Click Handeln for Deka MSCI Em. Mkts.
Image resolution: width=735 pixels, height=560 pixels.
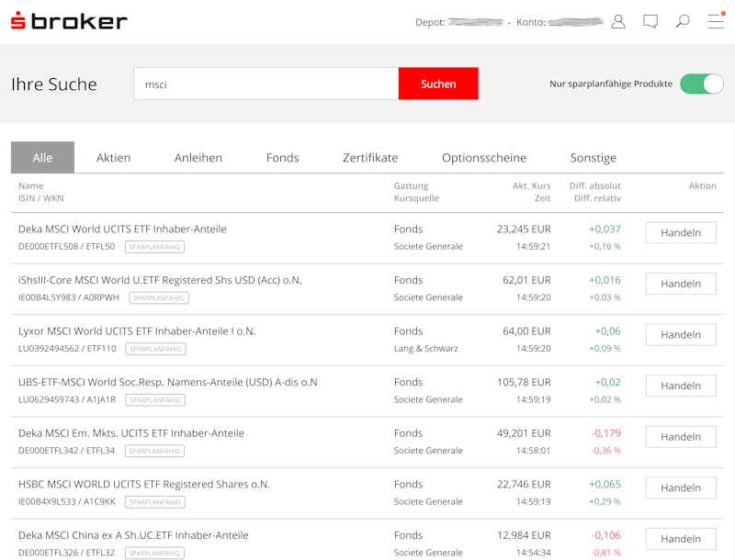[x=681, y=437]
